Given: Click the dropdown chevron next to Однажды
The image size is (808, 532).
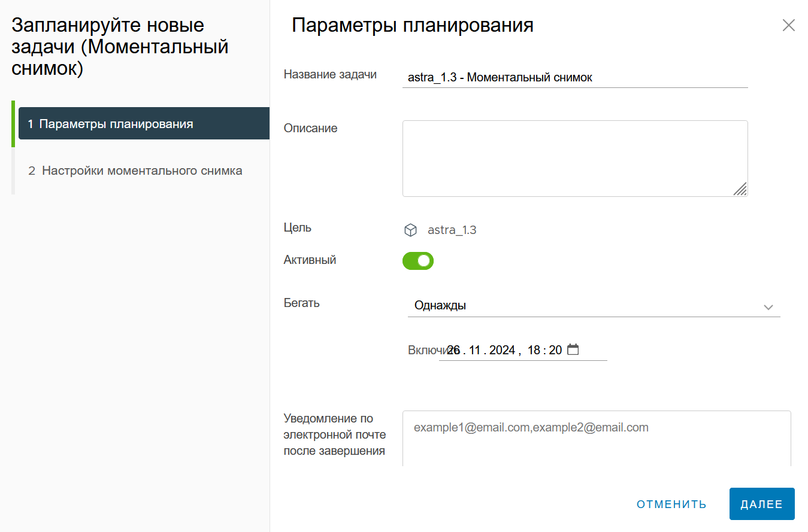Looking at the screenshot, I should pos(768,307).
